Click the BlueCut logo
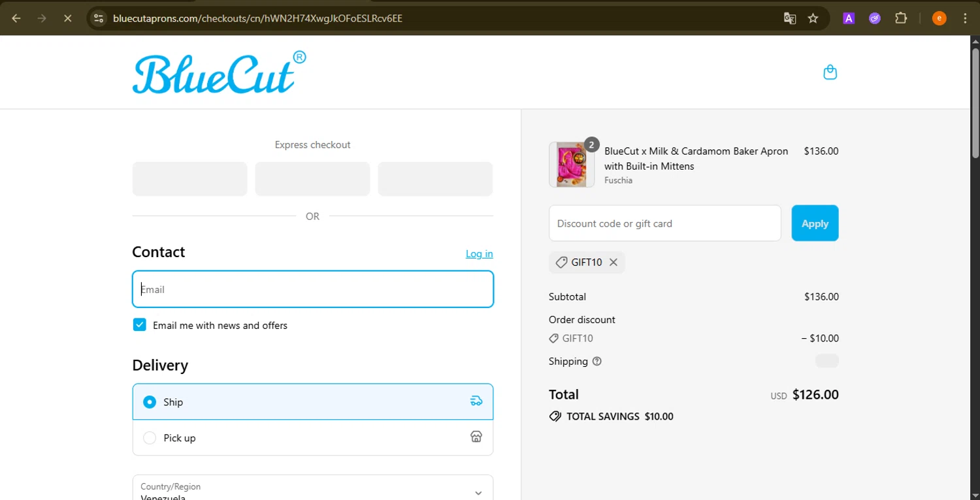The height and width of the screenshot is (500, 980). tap(219, 72)
